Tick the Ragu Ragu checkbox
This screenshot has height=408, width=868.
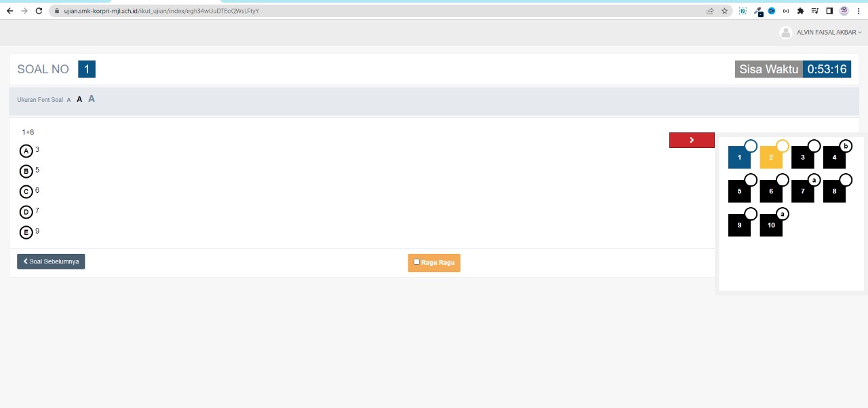point(416,262)
